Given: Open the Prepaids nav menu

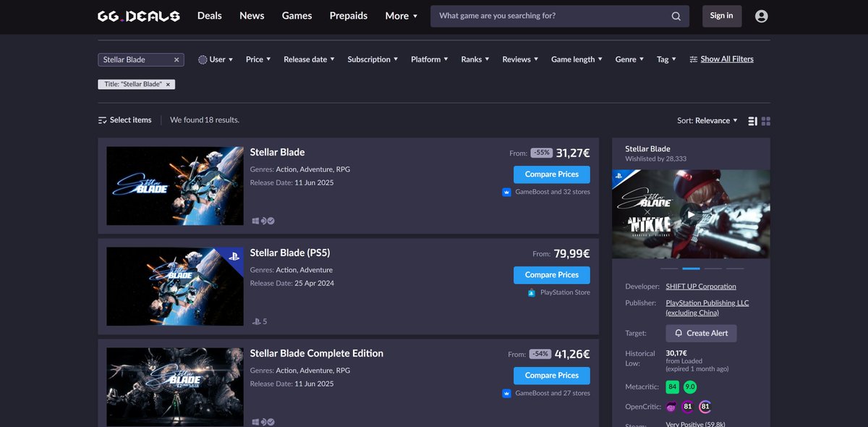Looking at the screenshot, I should 349,16.
